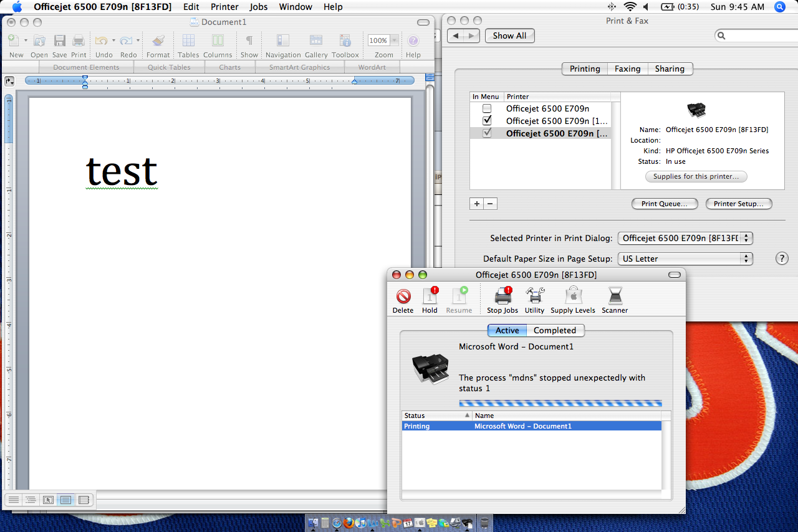Open Safari compass icon in the Dock
Screen dimensions: 798x532
(337, 523)
